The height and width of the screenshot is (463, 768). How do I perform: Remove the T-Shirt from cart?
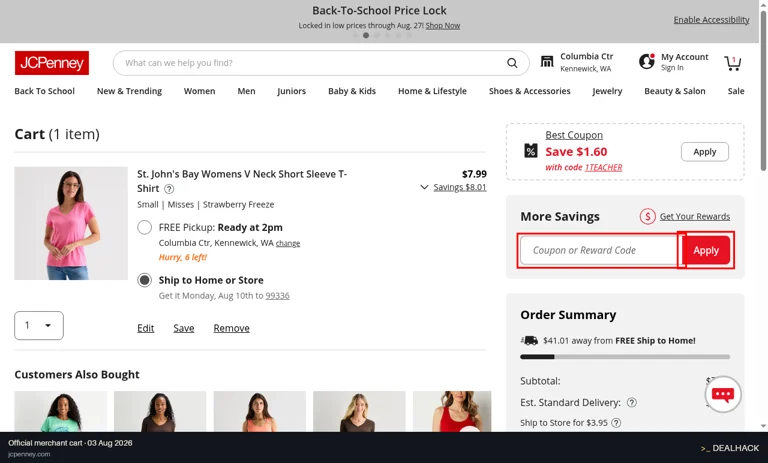pos(231,328)
